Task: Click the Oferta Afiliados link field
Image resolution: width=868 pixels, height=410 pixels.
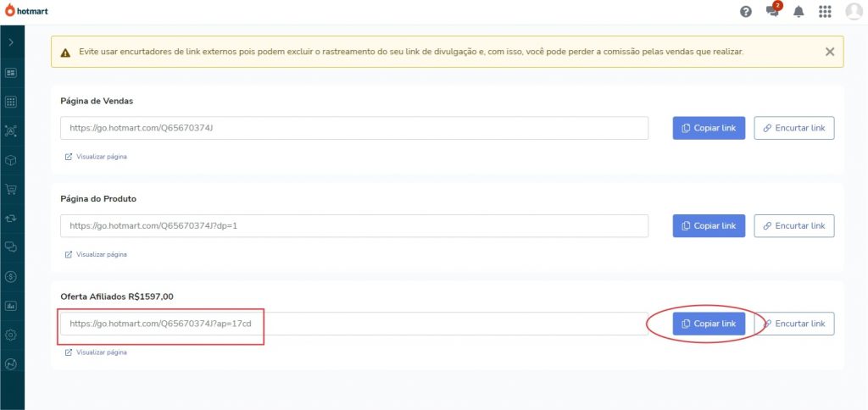Action: pyautogui.click(x=354, y=324)
